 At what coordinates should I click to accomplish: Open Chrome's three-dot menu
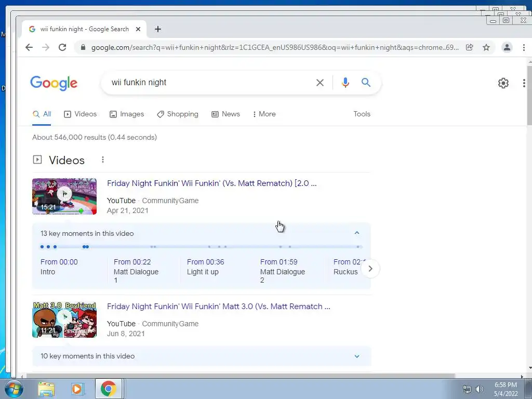pos(524,47)
